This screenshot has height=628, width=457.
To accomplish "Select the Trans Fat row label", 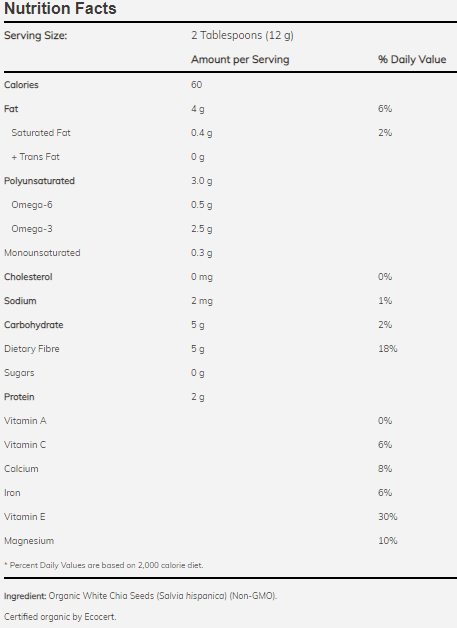I will [x=35, y=157].
